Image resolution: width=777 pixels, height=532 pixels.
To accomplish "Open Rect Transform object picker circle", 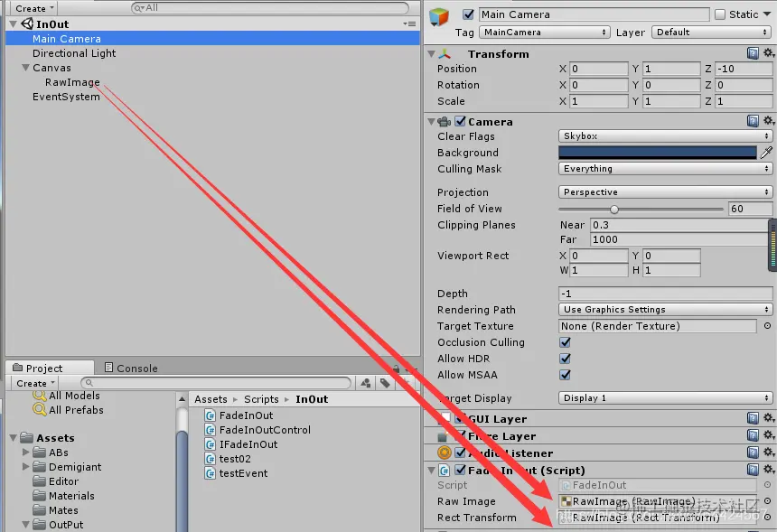I will pos(767,518).
